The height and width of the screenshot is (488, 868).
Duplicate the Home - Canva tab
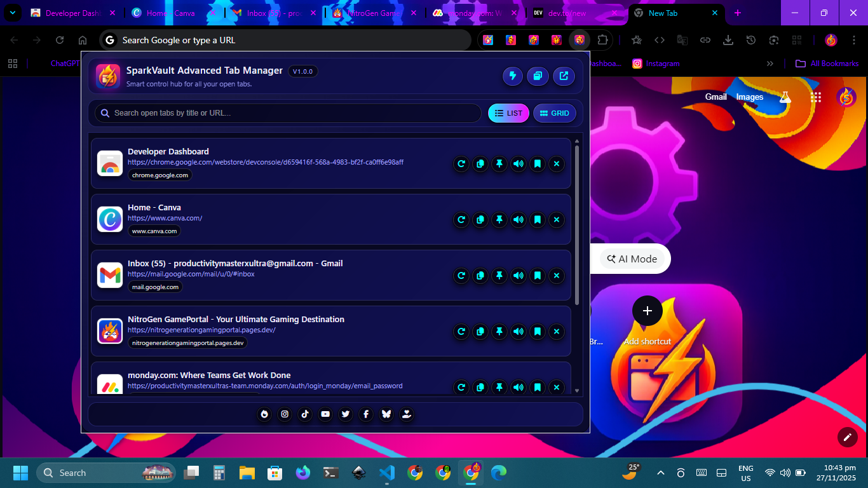click(480, 220)
